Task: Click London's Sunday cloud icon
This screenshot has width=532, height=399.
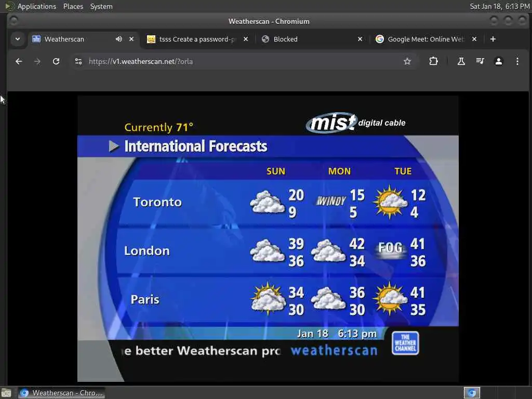Action: 268,251
